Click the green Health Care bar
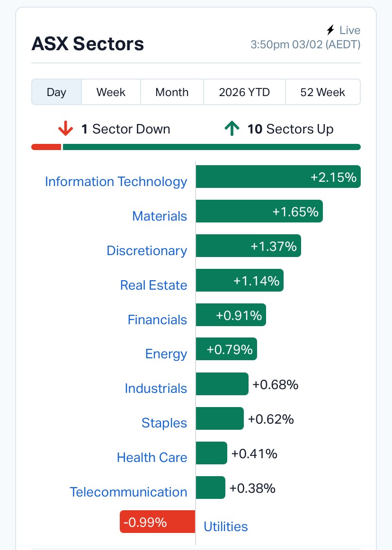 211,453
